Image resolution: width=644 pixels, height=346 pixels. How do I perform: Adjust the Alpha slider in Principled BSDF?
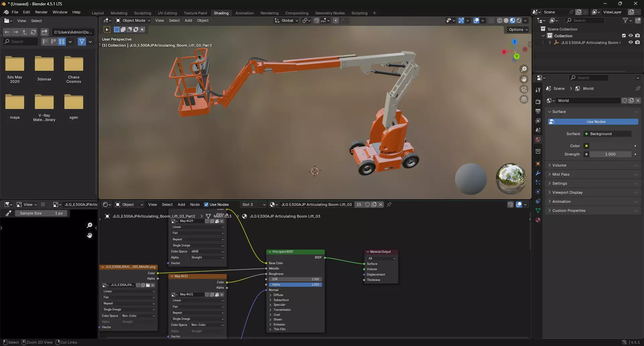295,285
